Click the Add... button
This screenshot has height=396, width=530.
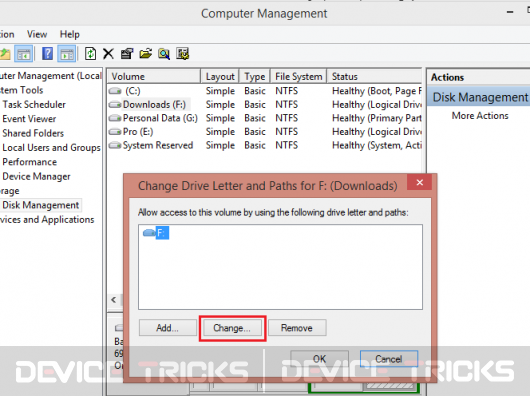(168, 328)
